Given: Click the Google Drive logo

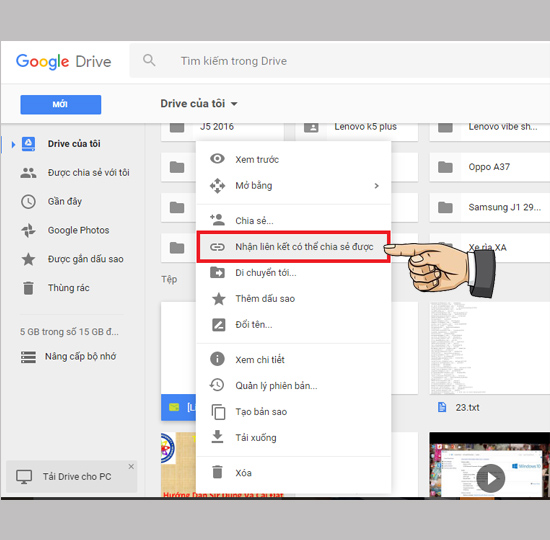Looking at the screenshot, I should pos(63,61).
